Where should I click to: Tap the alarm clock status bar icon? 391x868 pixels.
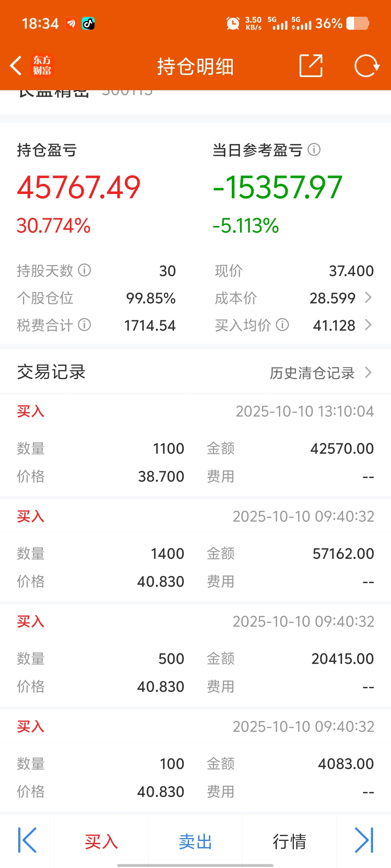click(x=233, y=24)
